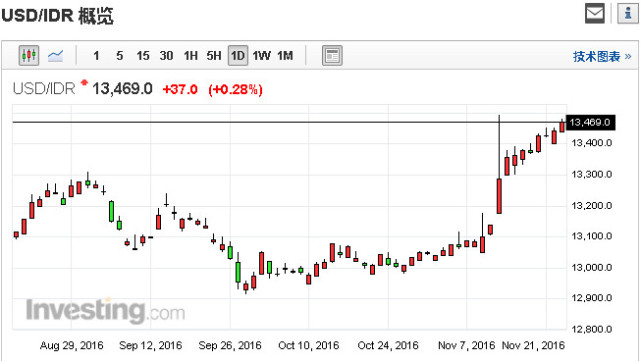Click the 13,469.0 price label on axis
Screen dimensions: 641x361
pyautogui.click(x=590, y=122)
